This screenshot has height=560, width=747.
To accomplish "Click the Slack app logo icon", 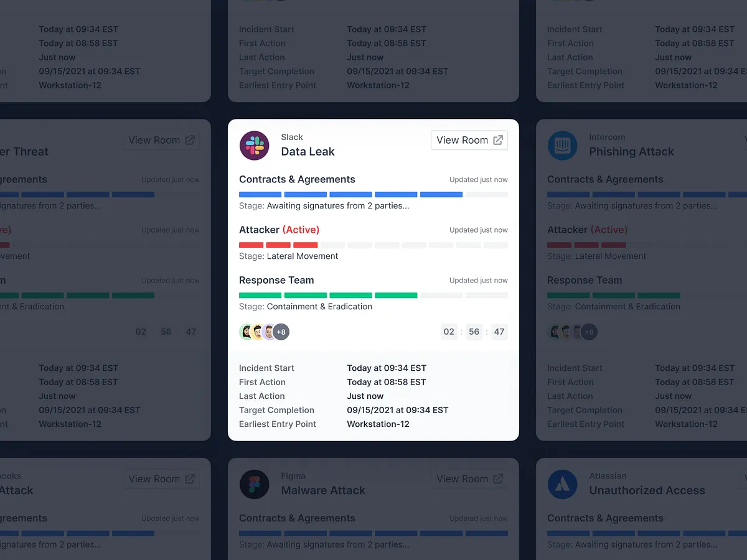I will 254,146.
